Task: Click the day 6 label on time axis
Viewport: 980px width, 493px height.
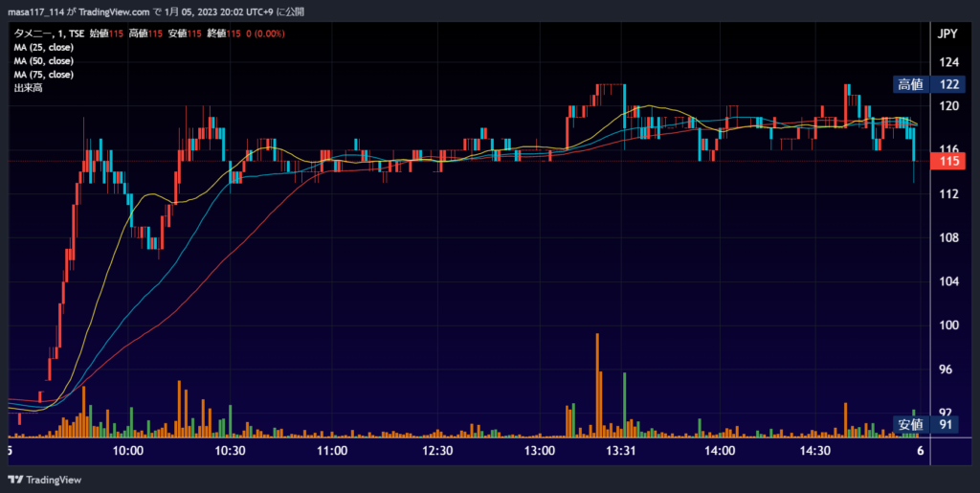Action: (920, 451)
